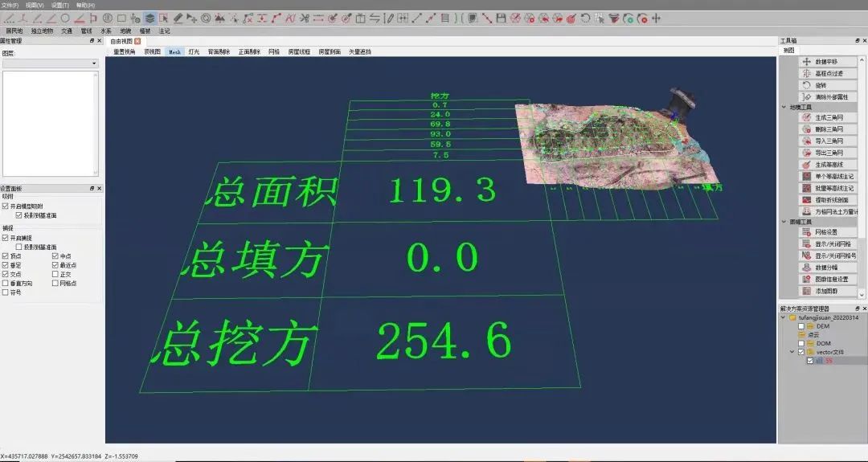Screen dimensions: 868x462
Task: Click the 生成三角网 (generate TIN) tool icon
Action: 807,117
